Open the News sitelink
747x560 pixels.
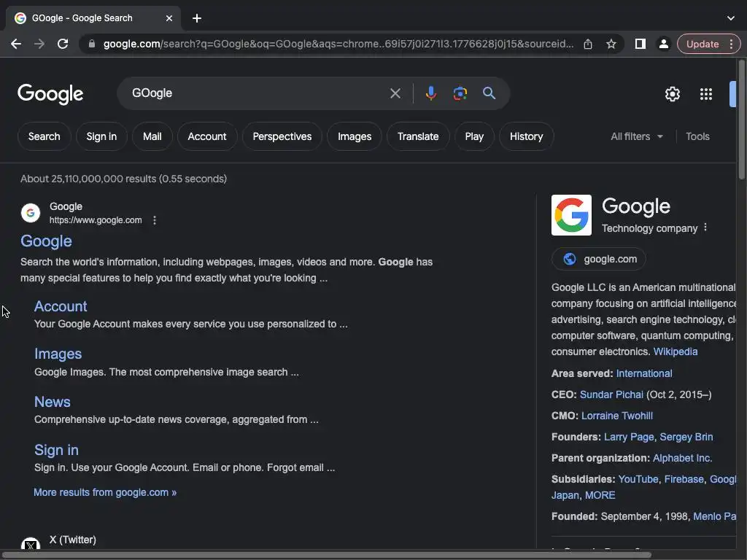click(x=52, y=402)
